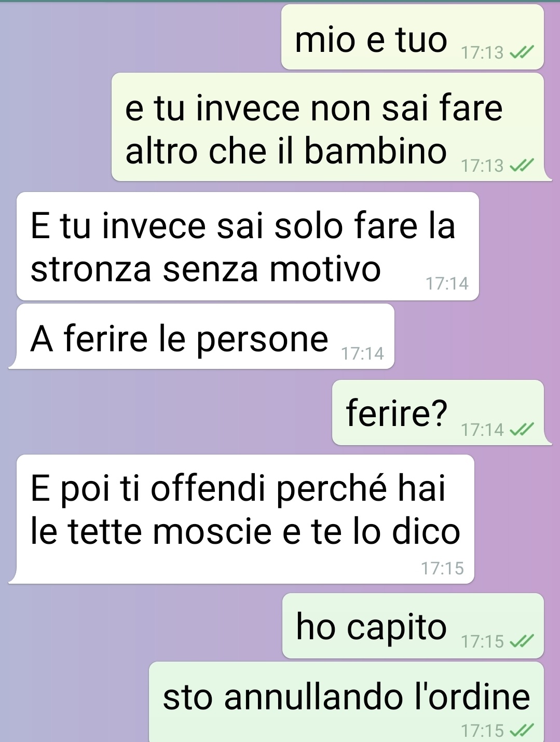Tap the 17:15 timestamp under 'te lo dico'
Image resolution: width=560 pixels, height=742 pixels.
pyautogui.click(x=442, y=568)
